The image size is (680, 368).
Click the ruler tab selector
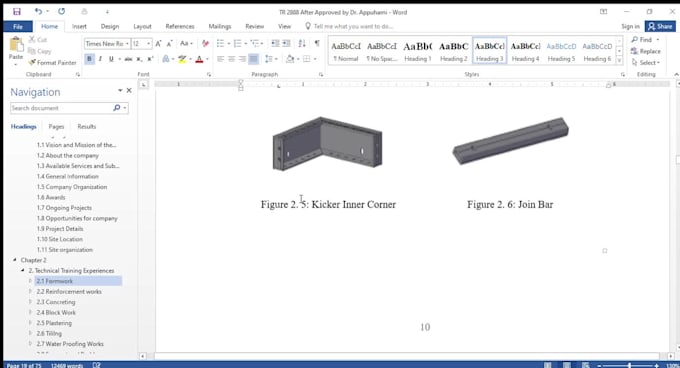144,85
